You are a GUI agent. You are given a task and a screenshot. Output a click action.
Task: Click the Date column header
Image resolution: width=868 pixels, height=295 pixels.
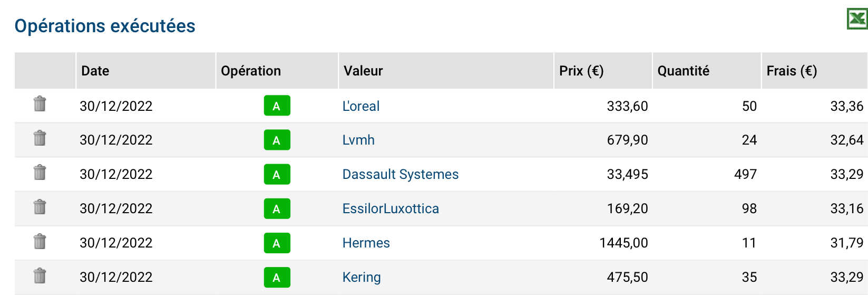(x=145, y=71)
